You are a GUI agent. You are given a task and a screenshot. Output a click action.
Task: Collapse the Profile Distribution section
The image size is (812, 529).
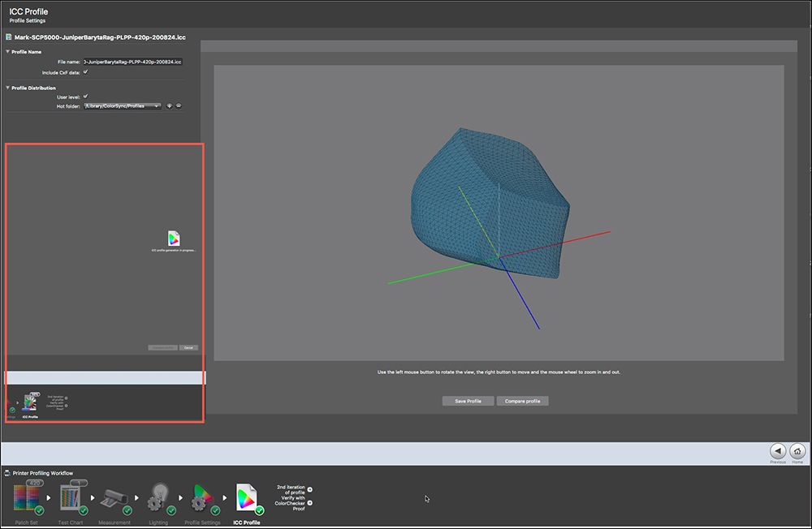[8, 88]
